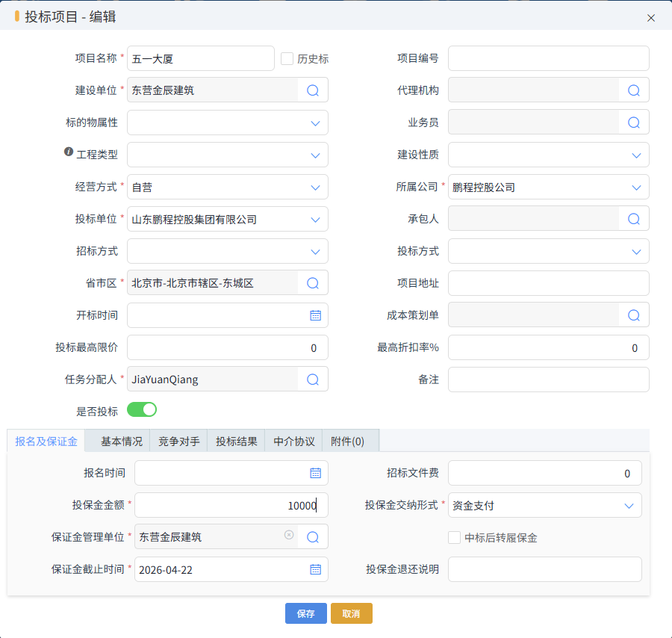Click search icon for 业务员
This screenshot has height=638, width=672.
point(634,123)
